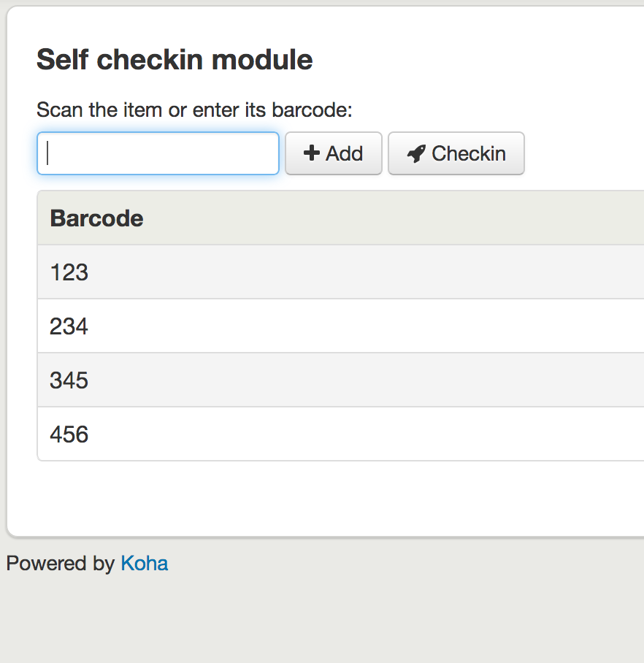Screen dimensions: 644x663
Task: Open the Koha link in the footer
Action: point(145,564)
